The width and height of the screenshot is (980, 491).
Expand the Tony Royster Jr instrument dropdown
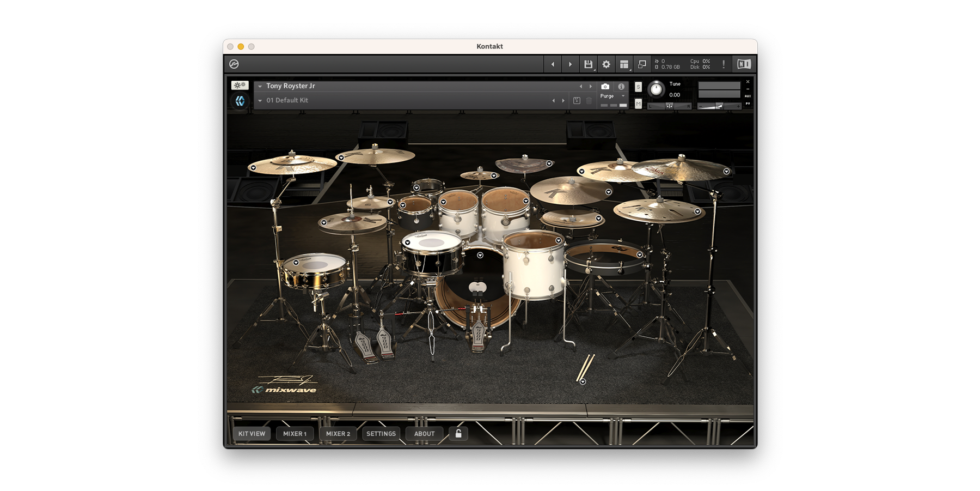pyautogui.click(x=260, y=87)
